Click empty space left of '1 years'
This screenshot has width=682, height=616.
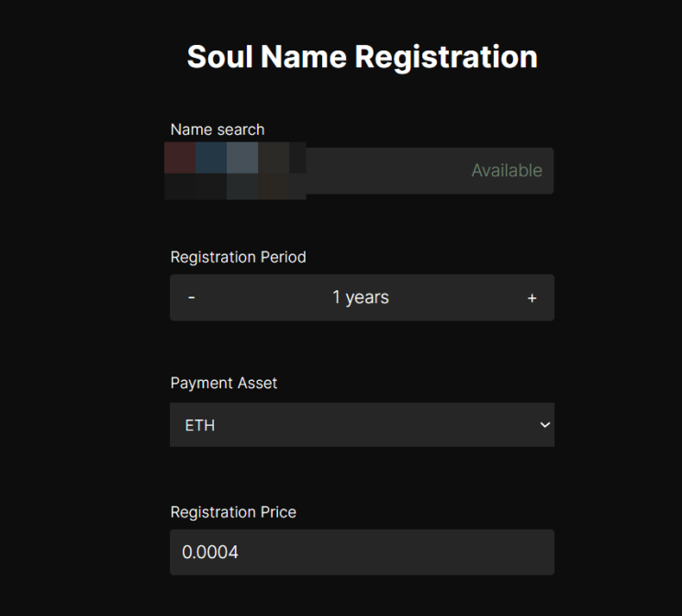262,298
